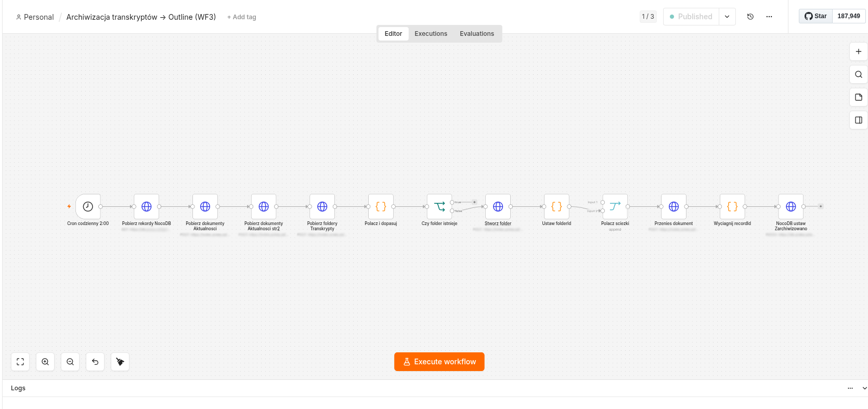This screenshot has width=868, height=409.
Task: Toggle the side panel icon
Action: [x=859, y=120]
